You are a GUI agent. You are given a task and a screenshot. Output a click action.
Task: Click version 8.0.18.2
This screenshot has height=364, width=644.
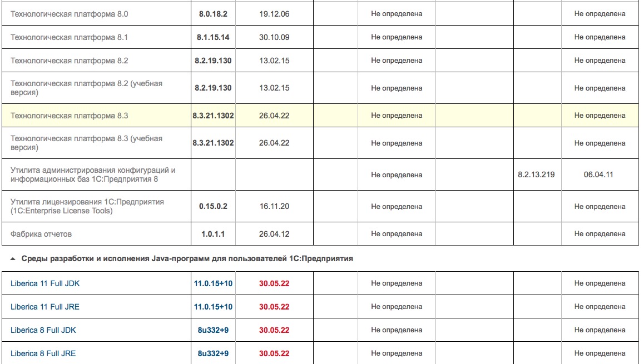click(213, 14)
